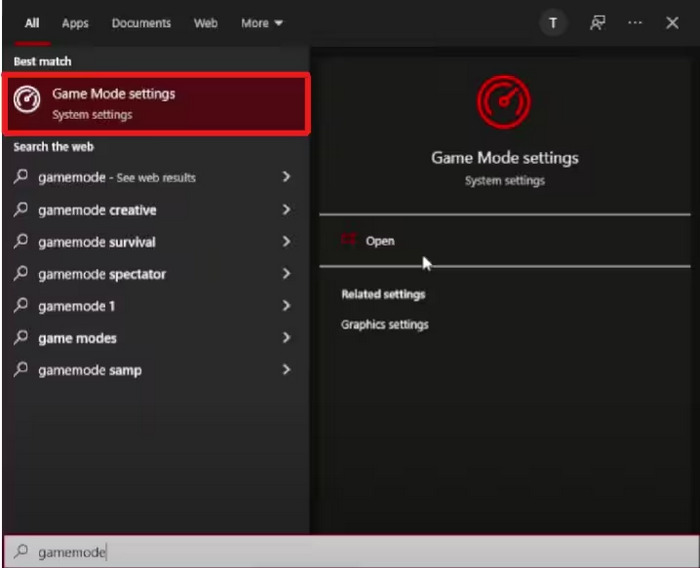
Task: Select the gamemode creative suggestion
Action: [154, 209]
